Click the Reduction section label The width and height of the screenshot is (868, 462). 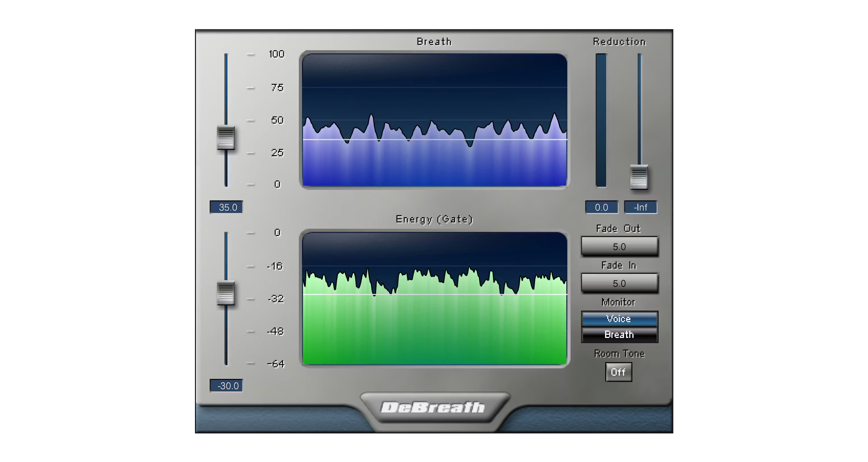(619, 42)
